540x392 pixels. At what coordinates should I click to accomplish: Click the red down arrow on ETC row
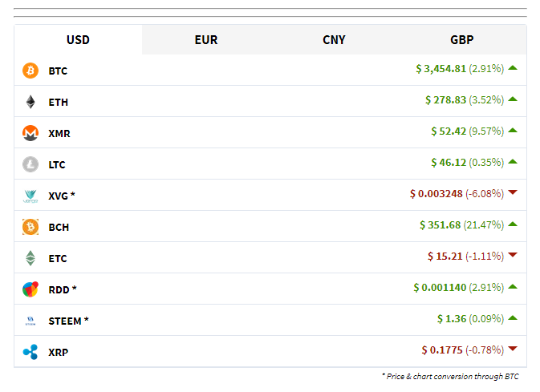click(513, 255)
